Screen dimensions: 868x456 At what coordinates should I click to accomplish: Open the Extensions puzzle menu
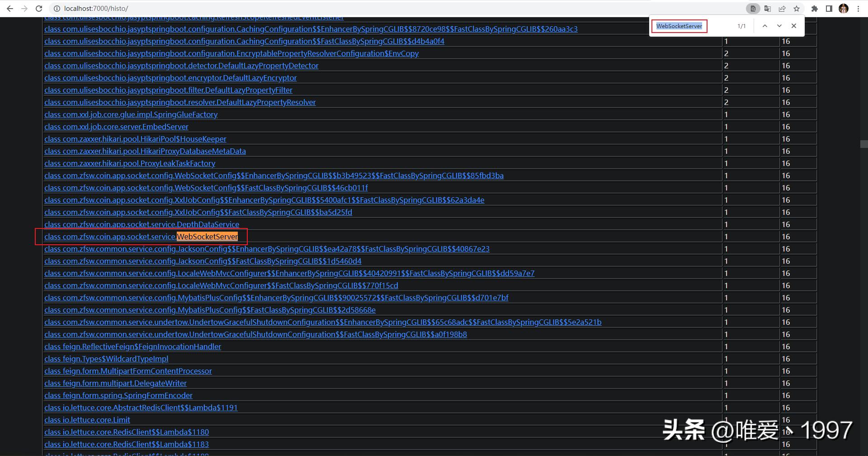815,9
